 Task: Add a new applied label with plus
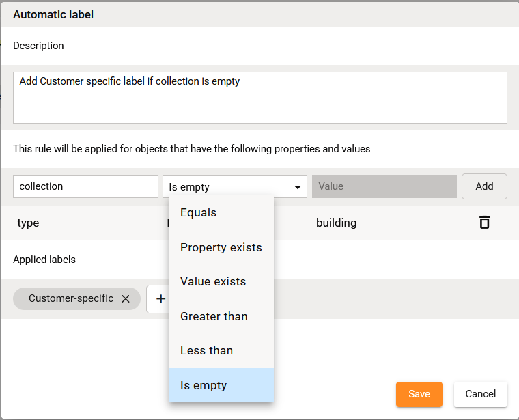160,299
